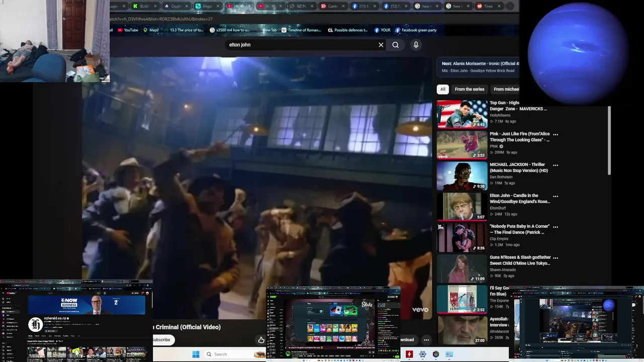The width and height of the screenshot is (644, 362).
Task: Open a new browser tab with plus button
Action: 510,6
